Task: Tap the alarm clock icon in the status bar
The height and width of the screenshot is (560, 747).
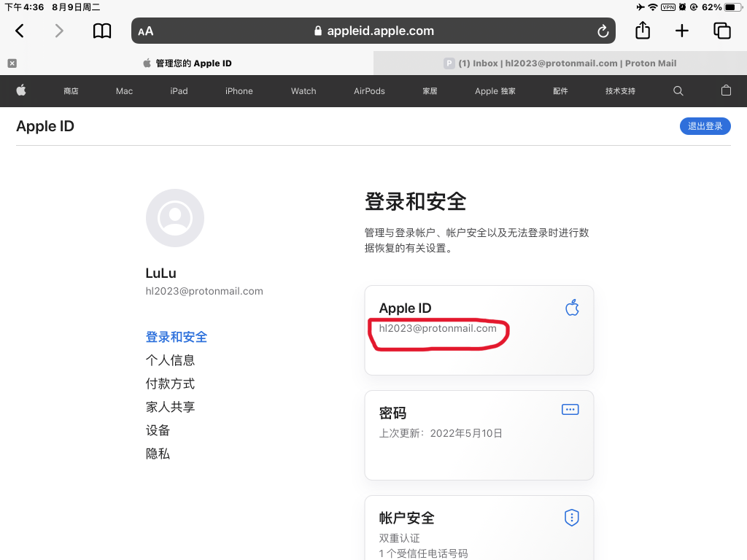Action: (682, 7)
